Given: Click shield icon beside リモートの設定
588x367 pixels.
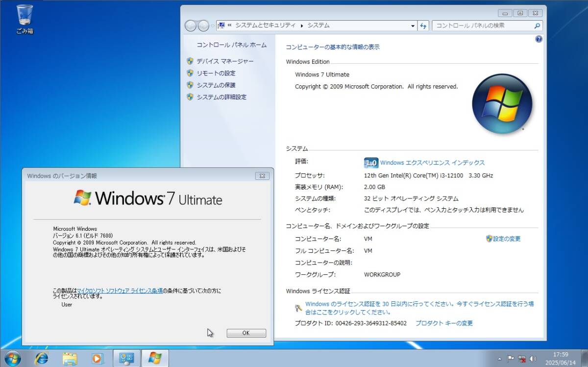Looking at the screenshot, I should [190, 73].
